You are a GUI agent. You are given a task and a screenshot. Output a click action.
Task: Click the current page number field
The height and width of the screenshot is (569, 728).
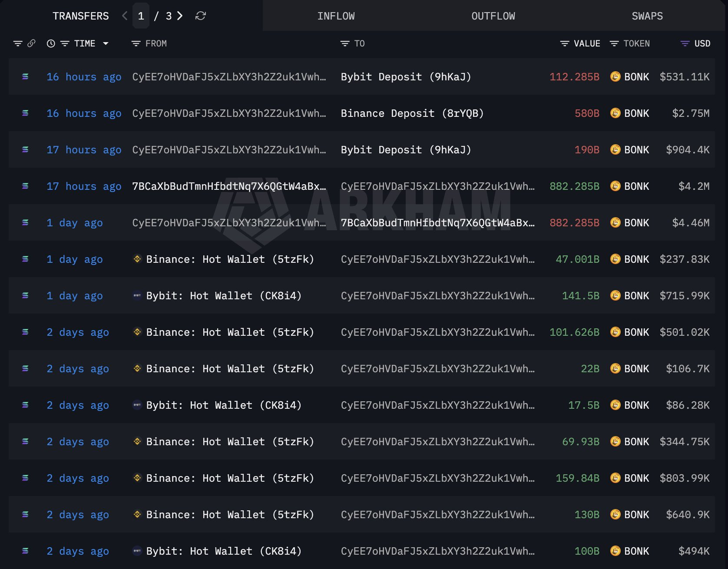[x=141, y=16]
